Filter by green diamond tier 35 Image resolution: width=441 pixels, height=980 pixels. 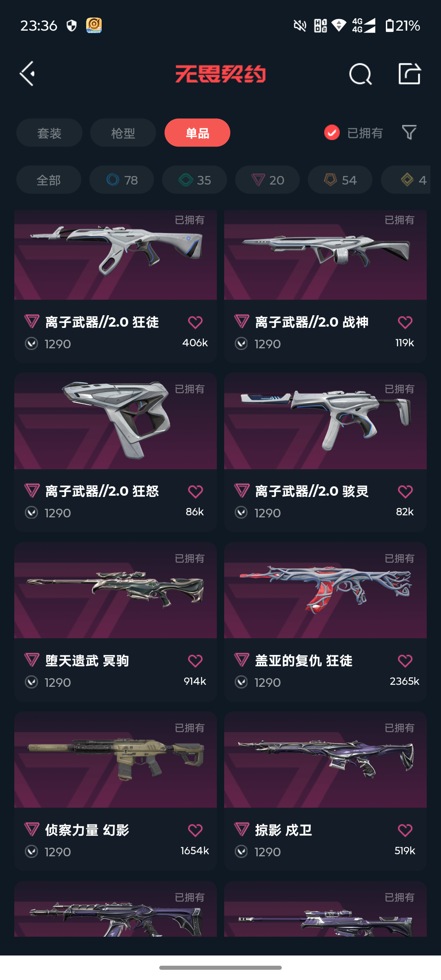pyautogui.click(x=194, y=180)
